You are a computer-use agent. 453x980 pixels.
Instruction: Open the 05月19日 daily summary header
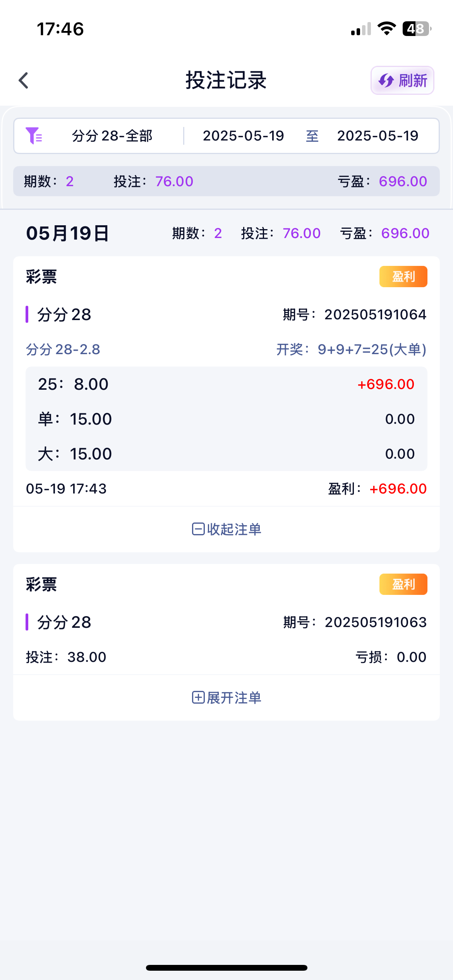tap(68, 233)
